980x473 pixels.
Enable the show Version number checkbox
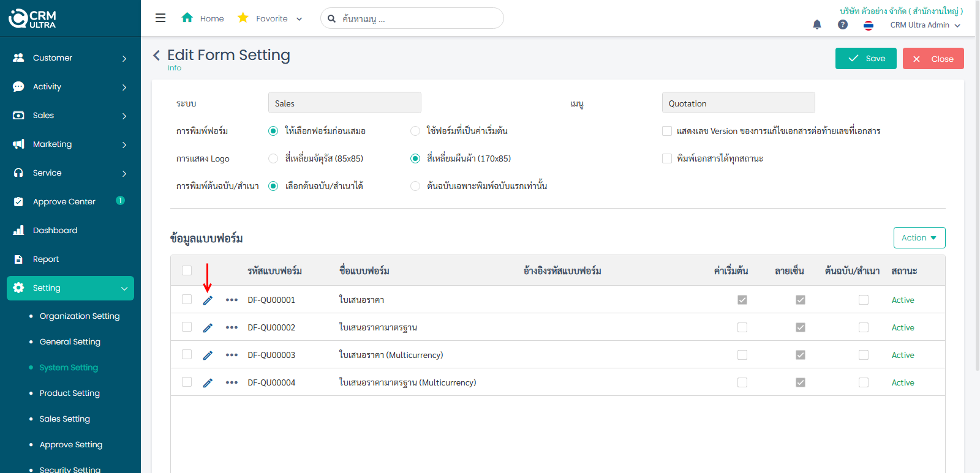coord(667,131)
